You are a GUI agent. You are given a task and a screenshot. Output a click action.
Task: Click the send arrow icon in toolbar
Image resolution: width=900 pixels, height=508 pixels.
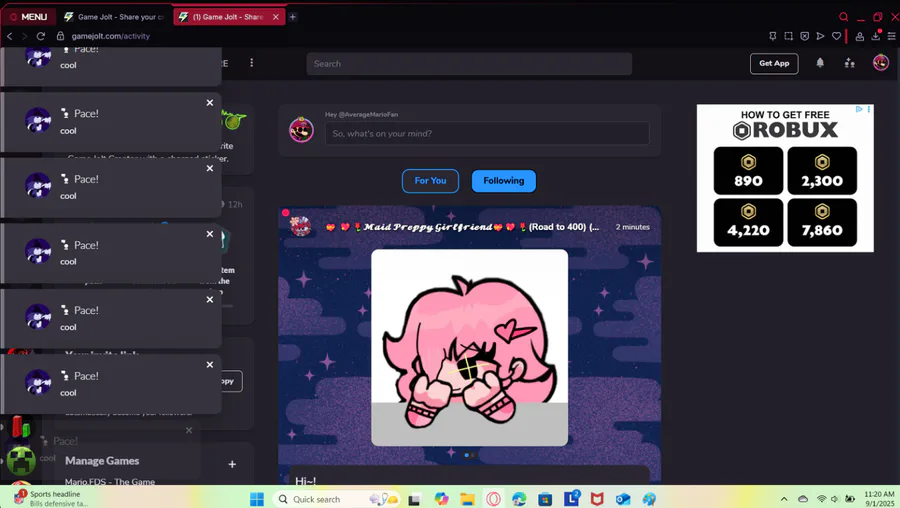(820, 36)
